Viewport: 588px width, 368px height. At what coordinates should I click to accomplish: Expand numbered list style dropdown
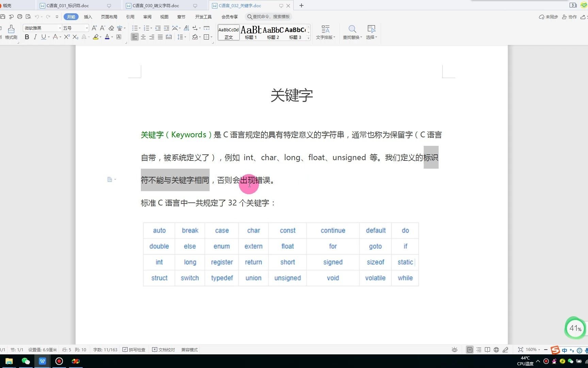tap(151, 28)
